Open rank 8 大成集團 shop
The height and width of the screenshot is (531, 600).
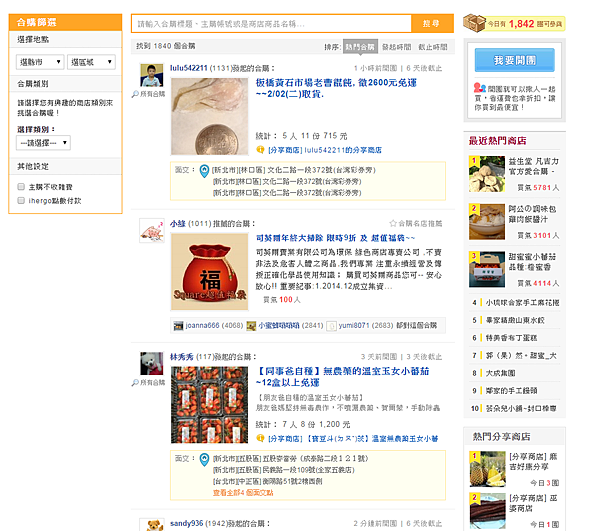tap(501, 373)
